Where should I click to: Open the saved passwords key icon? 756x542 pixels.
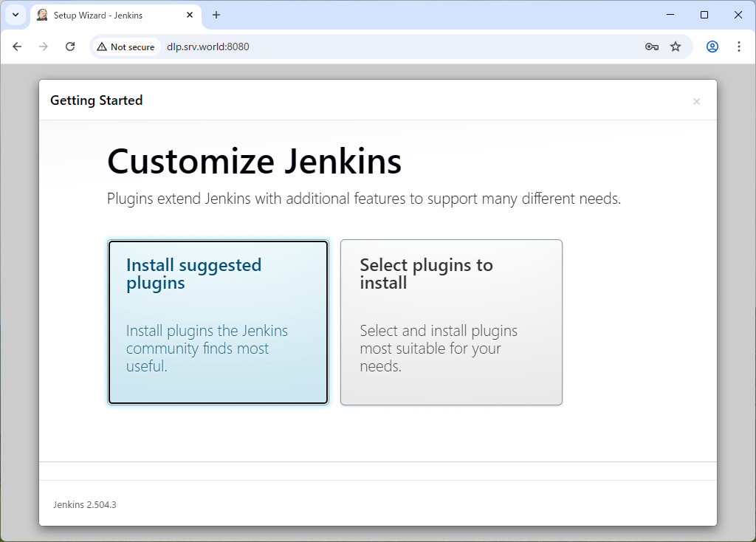(x=651, y=47)
